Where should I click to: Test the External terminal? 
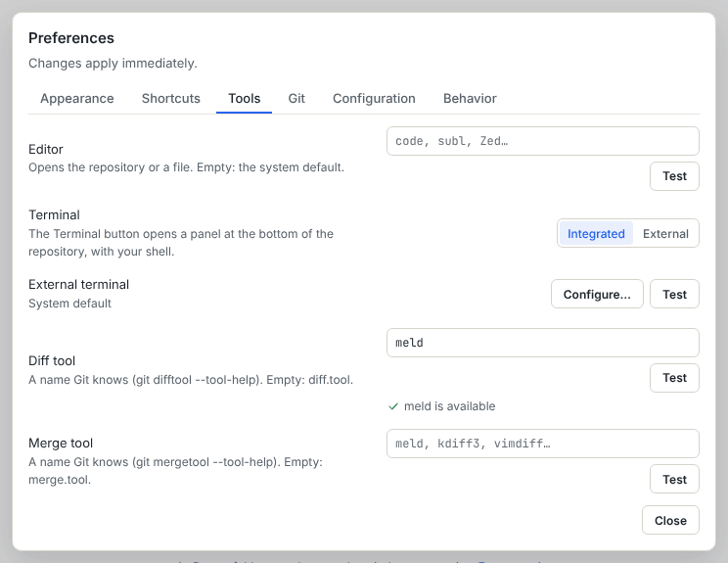(674, 294)
